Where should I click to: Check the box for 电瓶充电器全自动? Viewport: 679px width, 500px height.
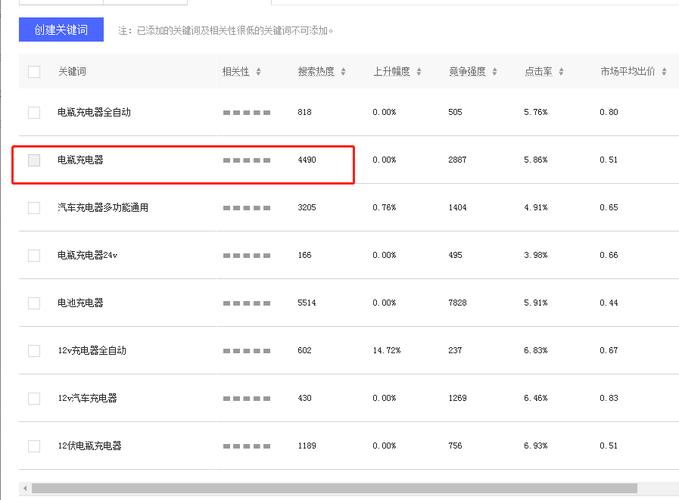34,113
